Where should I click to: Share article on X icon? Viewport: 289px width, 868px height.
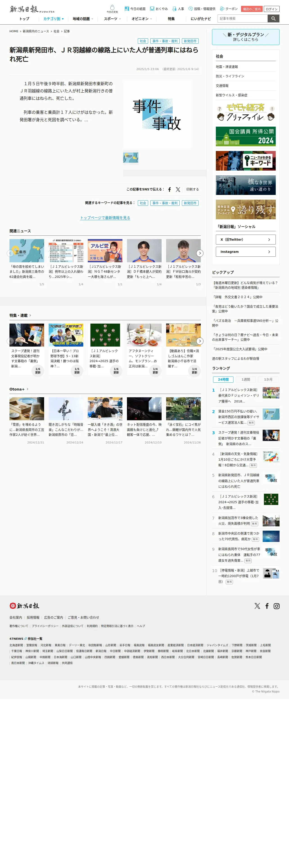[x=178, y=189]
